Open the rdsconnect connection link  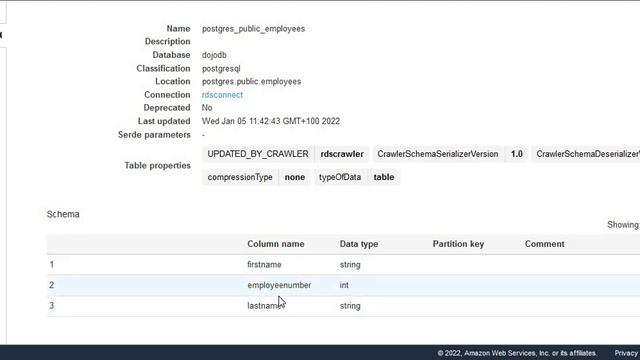click(x=222, y=95)
